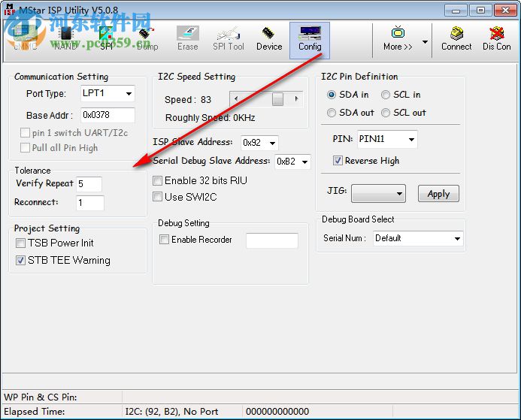Click 'WP Pin & CS Pin:' status label
Screen dimensions: 521x420
click(40, 397)
